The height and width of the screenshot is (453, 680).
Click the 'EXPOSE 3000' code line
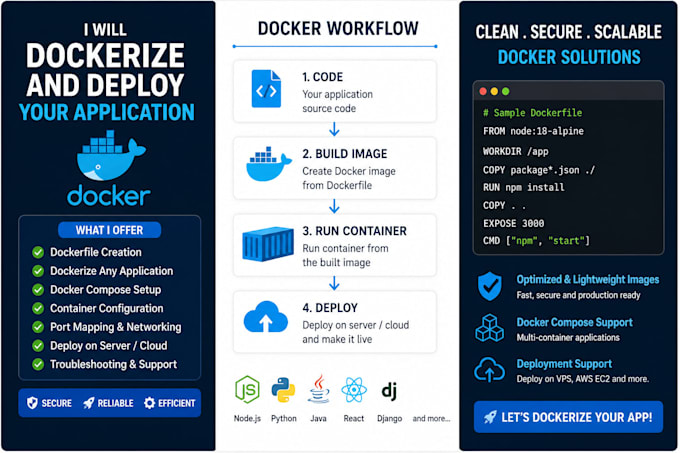513,223
